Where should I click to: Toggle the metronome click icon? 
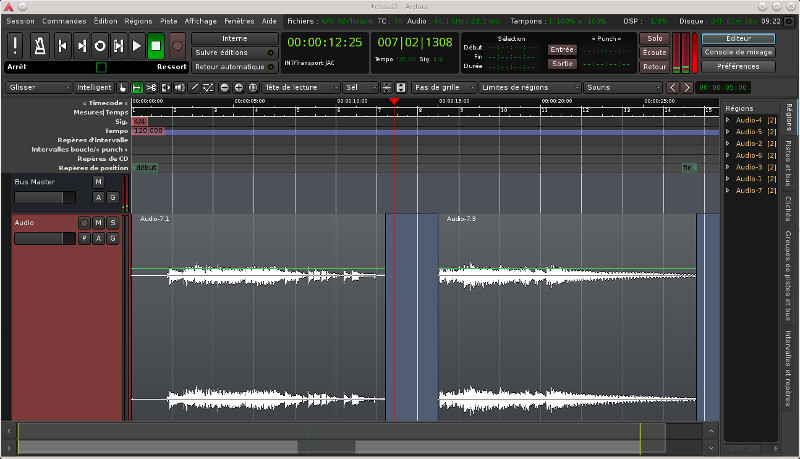click(41, 45)
